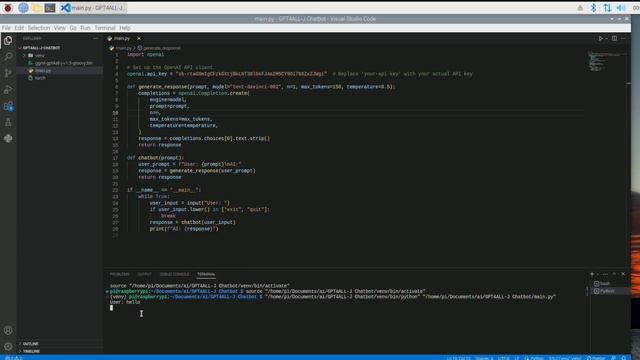
Task: Select the main.py editor tab
Action: [122, 38]
